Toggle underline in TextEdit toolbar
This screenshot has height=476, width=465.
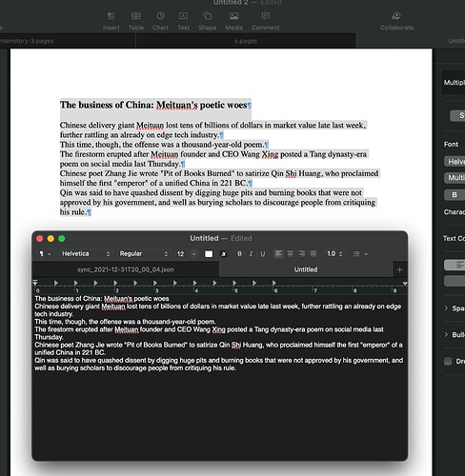263,254
